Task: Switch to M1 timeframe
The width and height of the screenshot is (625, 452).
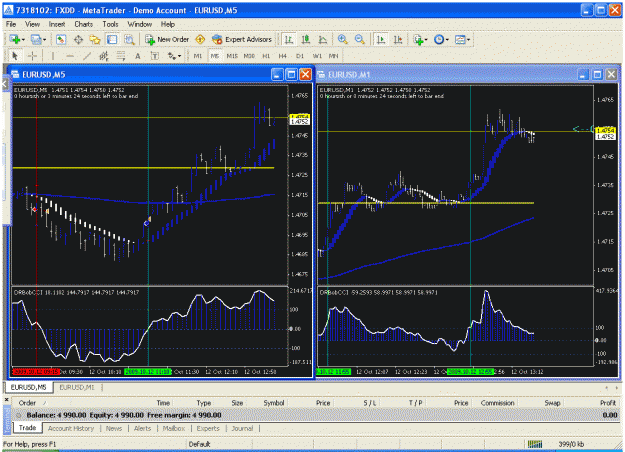Action: click(x=198, y=56)
